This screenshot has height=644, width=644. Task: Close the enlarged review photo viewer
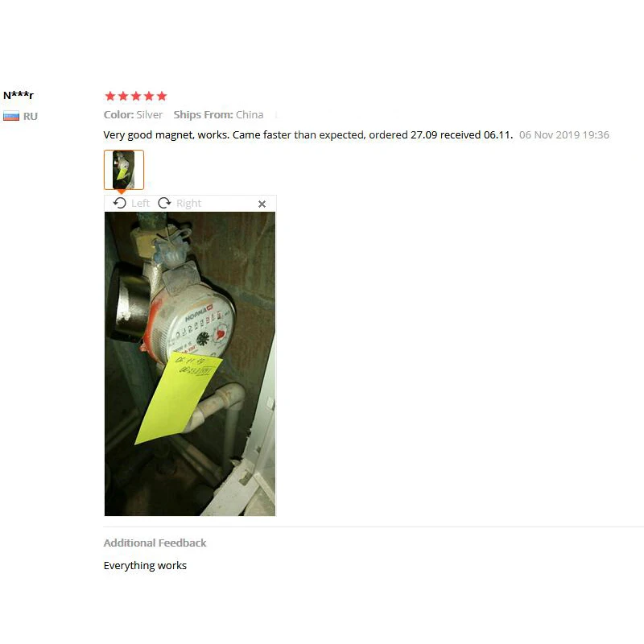coord(262,204)
